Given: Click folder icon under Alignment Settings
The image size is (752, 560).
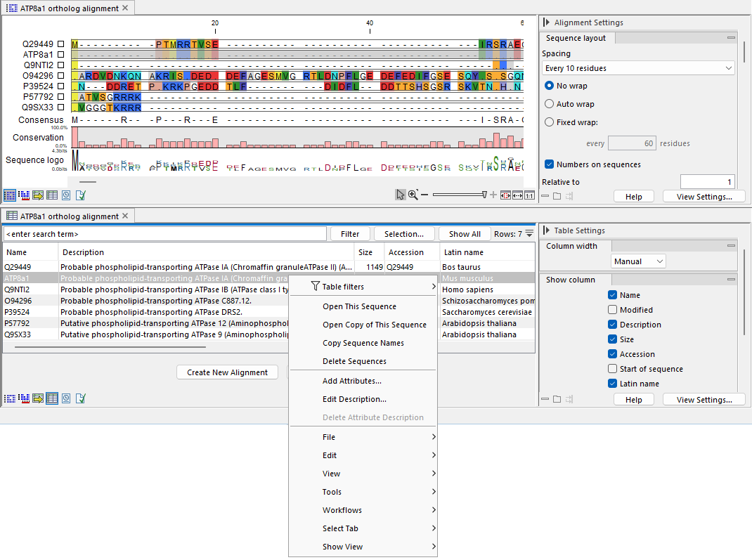Looking at the screenshot, I should (557, 196).
